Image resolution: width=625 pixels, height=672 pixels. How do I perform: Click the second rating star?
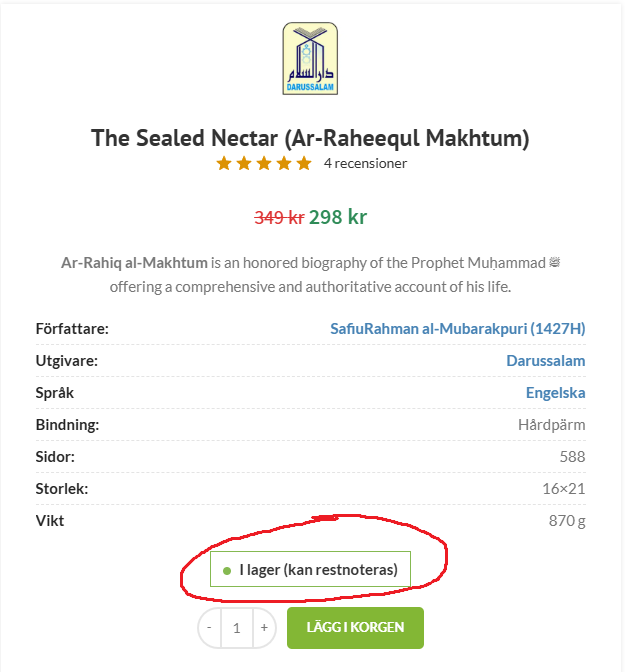[245, 163]
